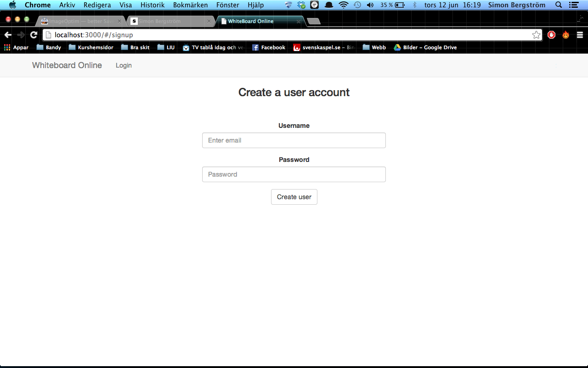The height and width of the screenshot is (368, 588).
Task: Open the Bra skit bookmarks folder
Action: [x=135, y=47]
